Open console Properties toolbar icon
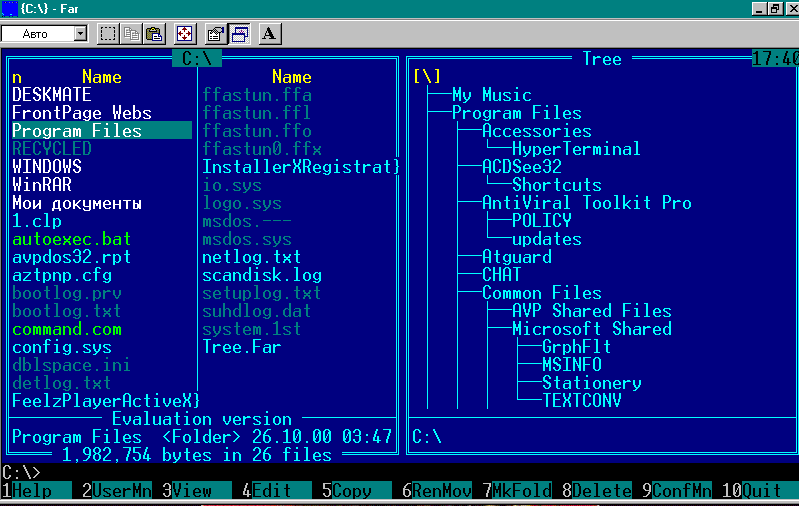Image resolution: width=799 pixels, height=506 pixels. 216,34
